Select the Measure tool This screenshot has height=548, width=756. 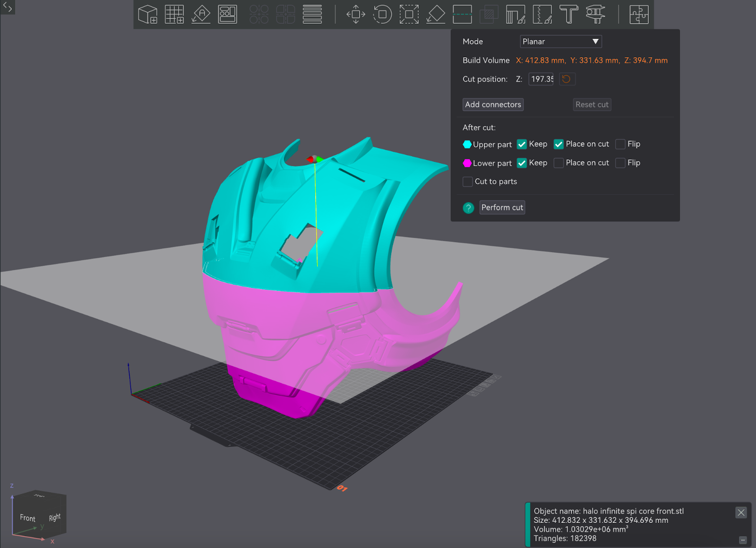595,14
